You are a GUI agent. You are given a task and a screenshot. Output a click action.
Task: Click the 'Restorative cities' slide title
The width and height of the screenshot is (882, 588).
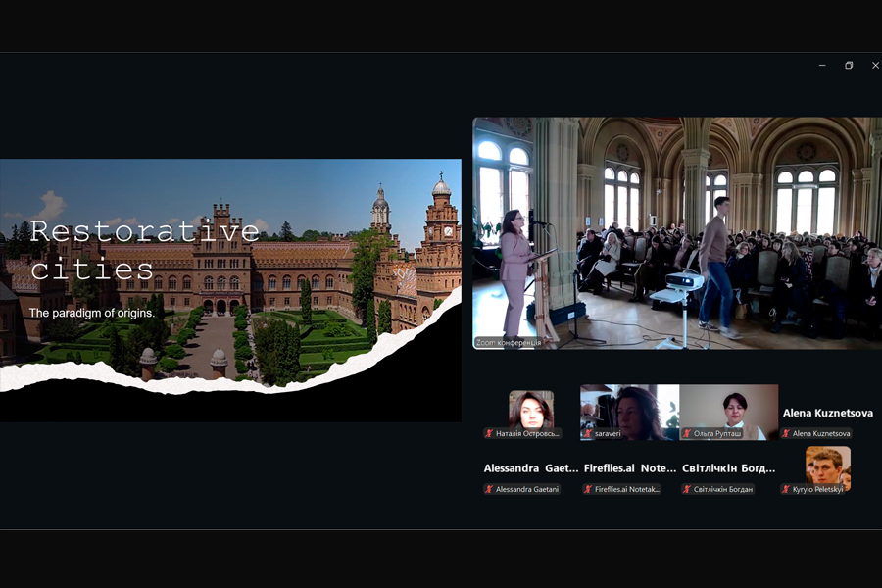tap(144, 250)
